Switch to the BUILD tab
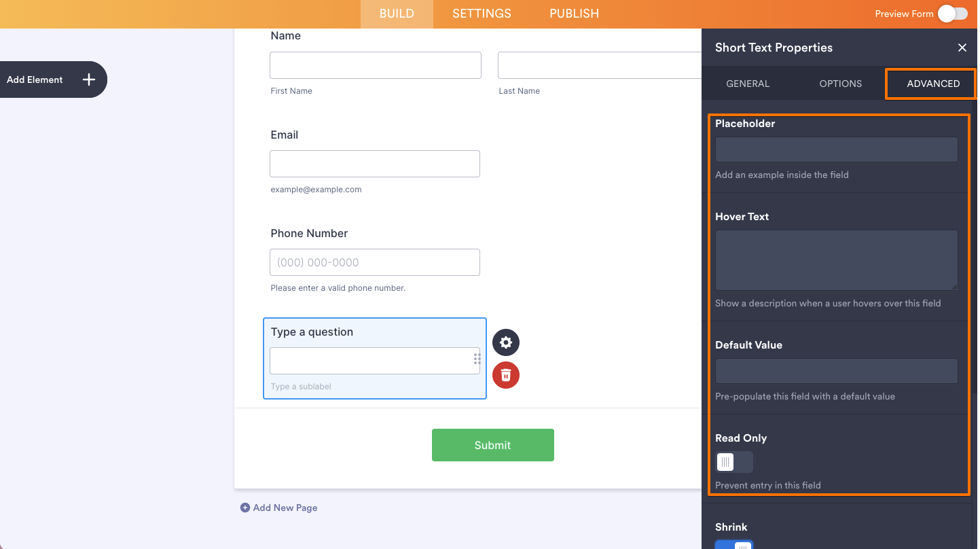This screenshot has height=549, width=980. [x=397, y=14]
